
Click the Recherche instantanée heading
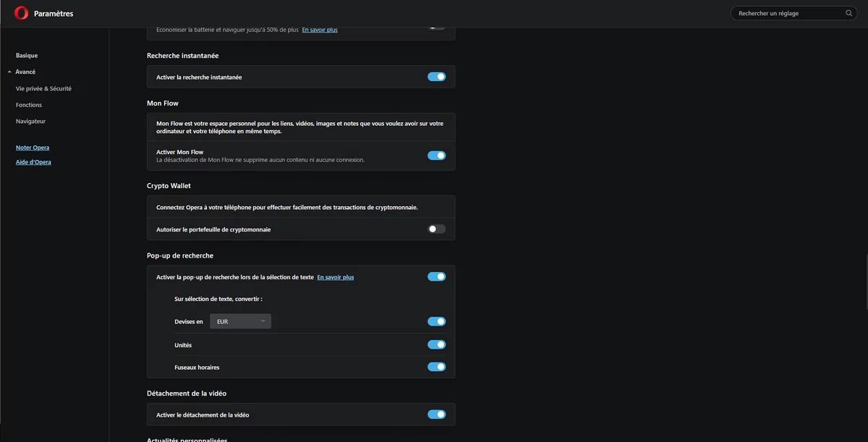pyautogui.click(x=183, y=56)
